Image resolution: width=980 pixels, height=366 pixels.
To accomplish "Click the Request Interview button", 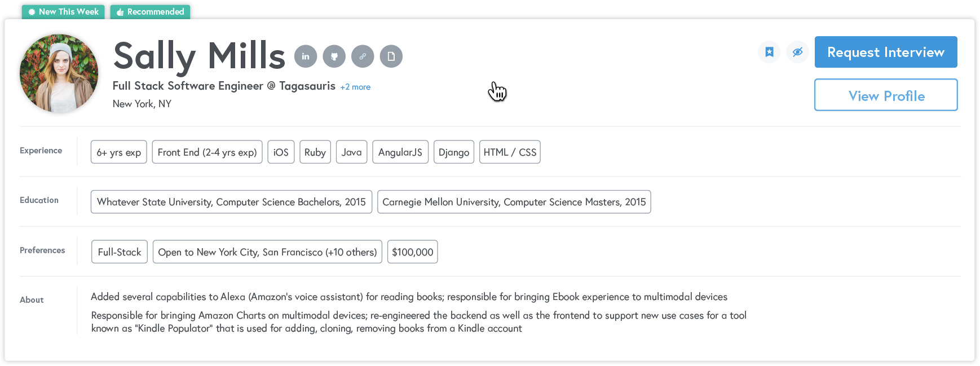I will (885, 52).
